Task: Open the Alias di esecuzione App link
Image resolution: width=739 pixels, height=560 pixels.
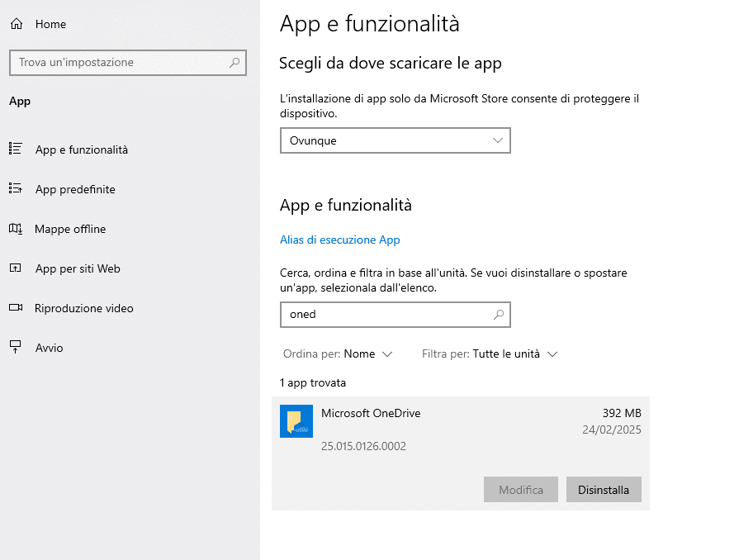Action: point(339,240)
